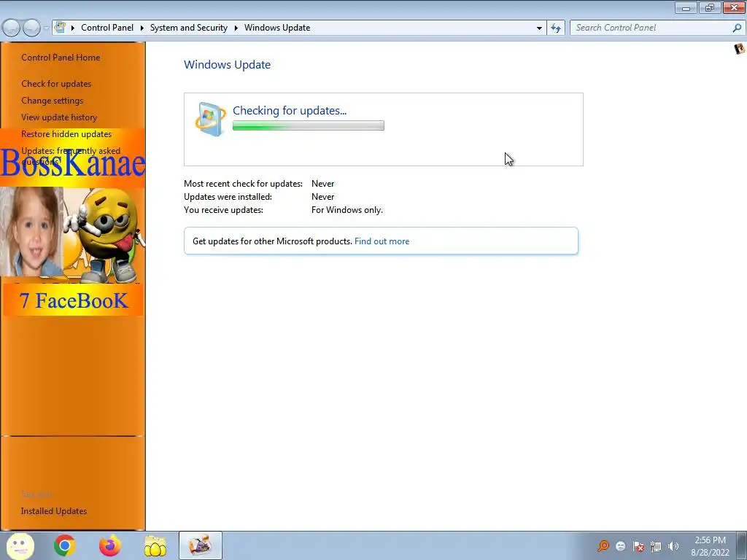The height and width of the screenshot is (560, 747).
Task: Click the active Control Panel taskbar button
Action: (x=201, y=545)
